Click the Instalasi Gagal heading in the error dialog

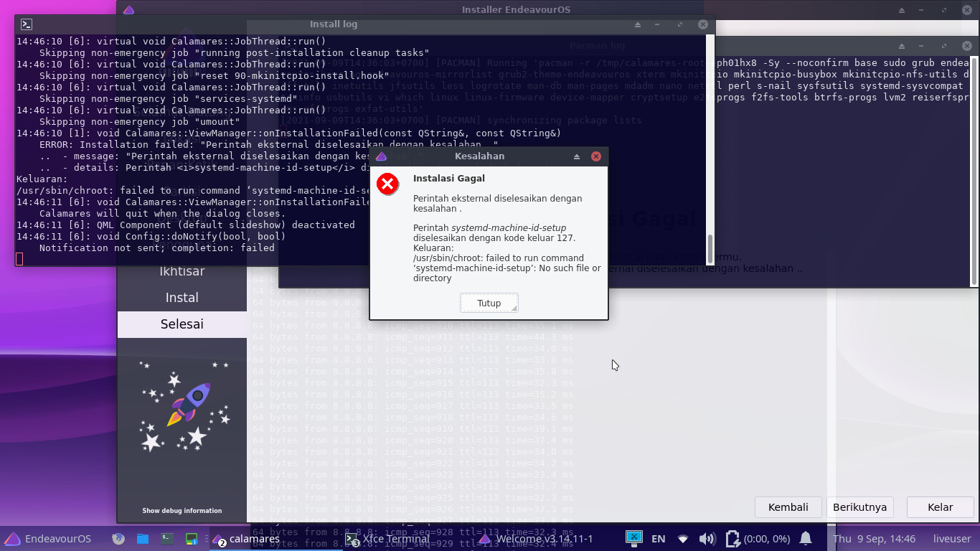click(449, 179)
